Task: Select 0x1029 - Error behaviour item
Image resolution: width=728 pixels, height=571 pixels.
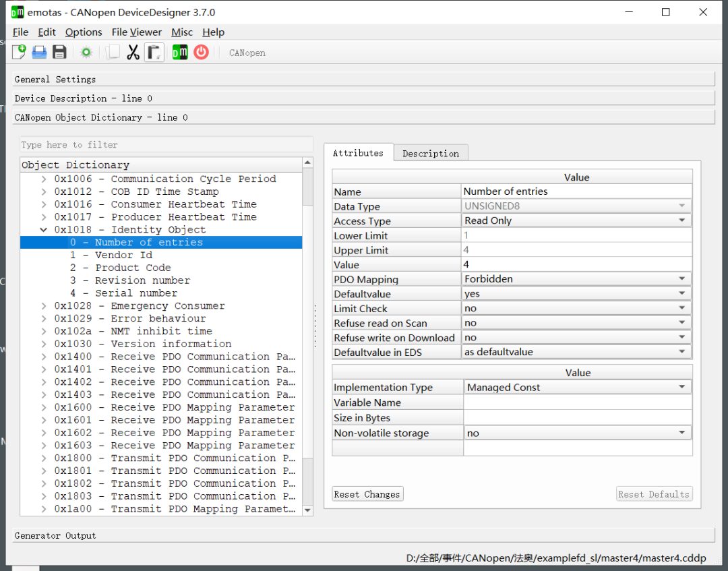Action: (x=130, y=318)
